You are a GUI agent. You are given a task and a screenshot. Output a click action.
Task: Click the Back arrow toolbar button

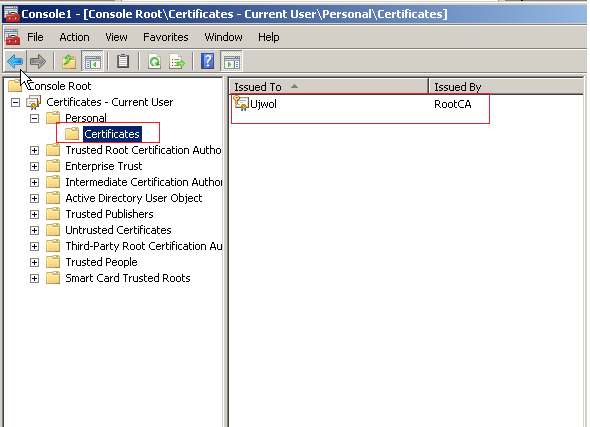tap(15, 61)
